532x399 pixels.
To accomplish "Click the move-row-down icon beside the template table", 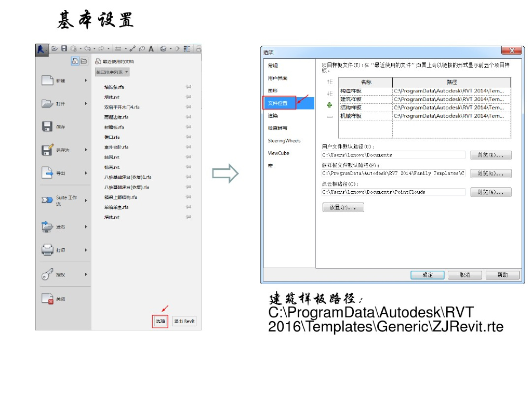I will pos(329,94).
